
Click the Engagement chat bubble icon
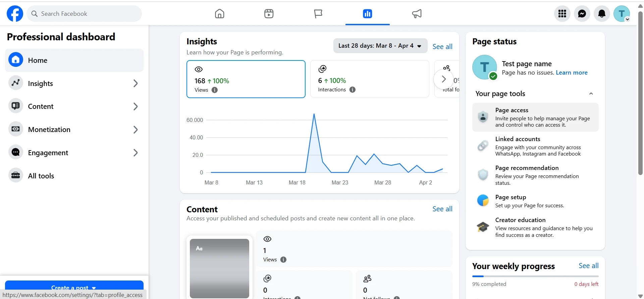tap(15, 152)
